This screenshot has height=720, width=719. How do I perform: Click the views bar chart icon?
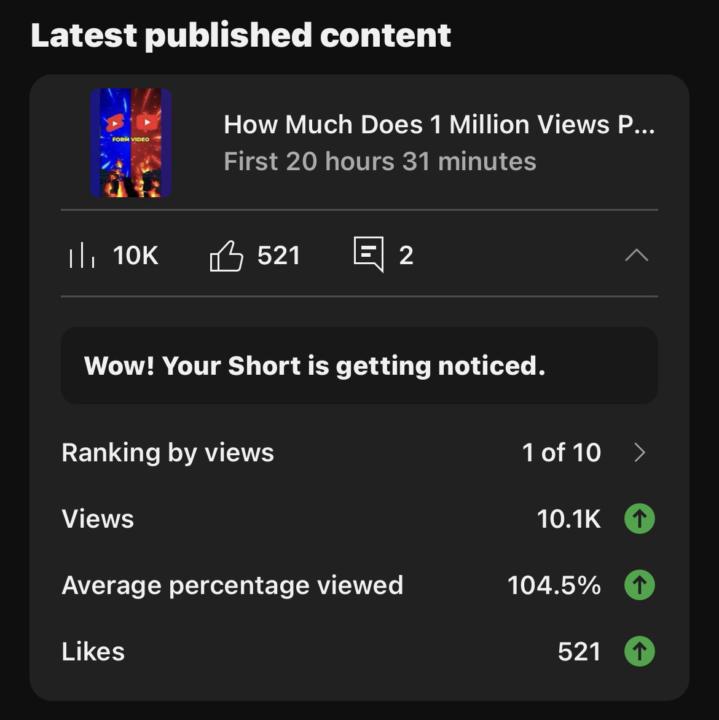[82, 256]
